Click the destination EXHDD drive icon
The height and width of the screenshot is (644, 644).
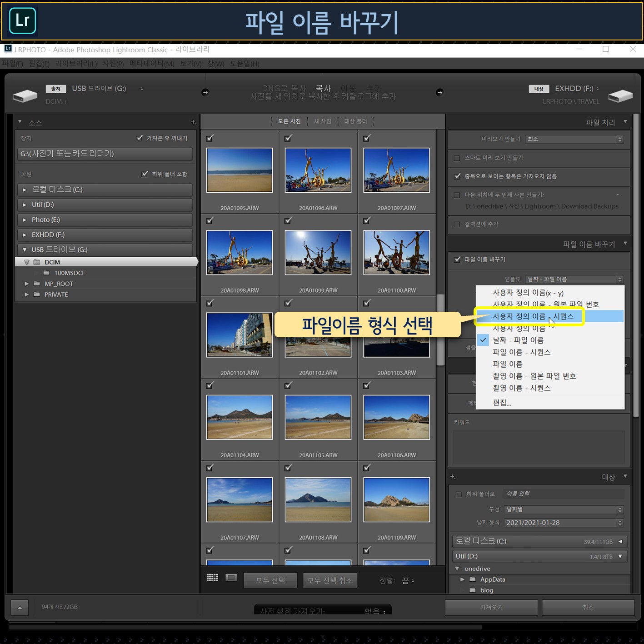(x=620, y=95)
